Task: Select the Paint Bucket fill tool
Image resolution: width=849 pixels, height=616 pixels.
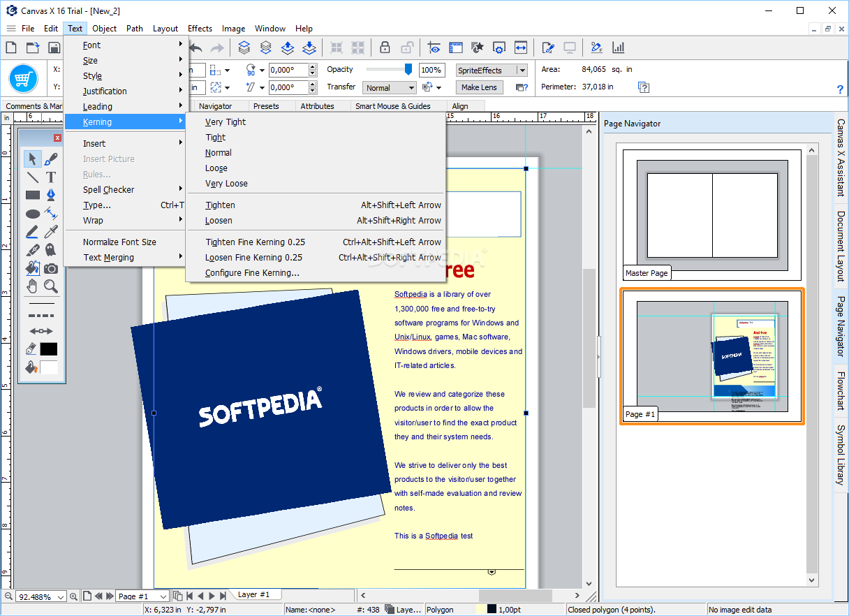Action: tap(33, 268)
